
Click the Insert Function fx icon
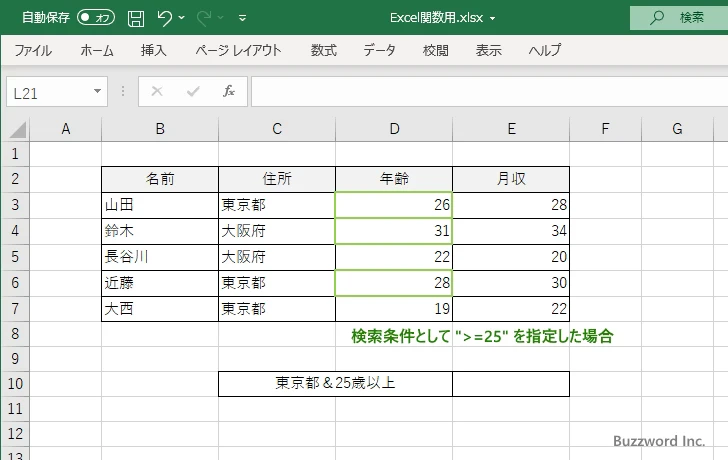point(228,91)
